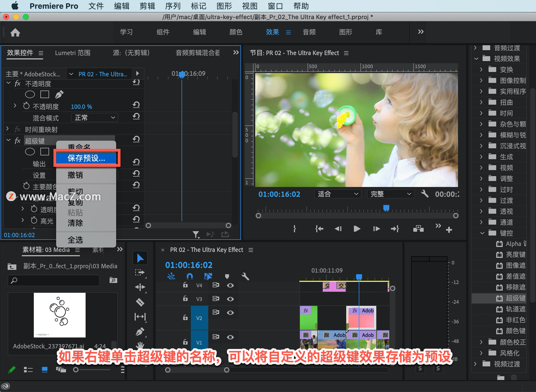
Task: Open program monitor Settings wrench
Action: [425, 193]
